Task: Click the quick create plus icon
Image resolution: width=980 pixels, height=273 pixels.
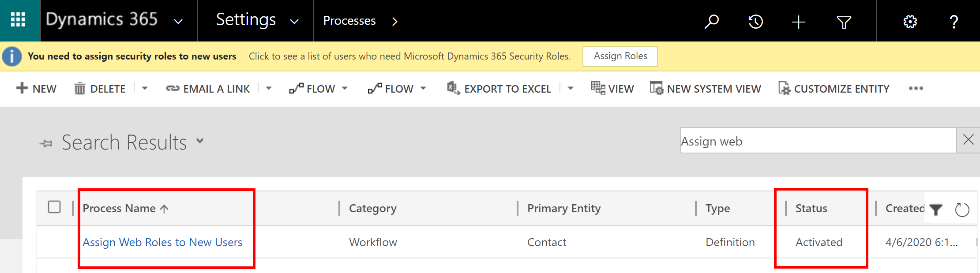Action: click(x=798, y=22)
